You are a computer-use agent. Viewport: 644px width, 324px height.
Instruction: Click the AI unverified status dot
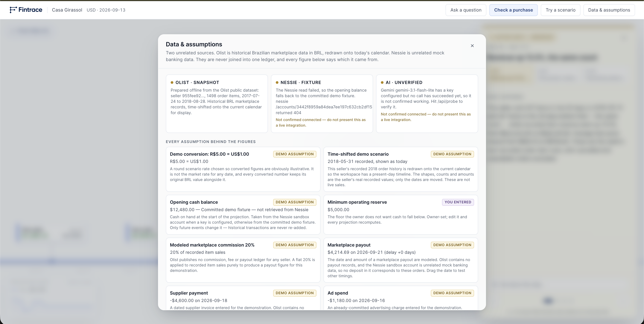382,82
